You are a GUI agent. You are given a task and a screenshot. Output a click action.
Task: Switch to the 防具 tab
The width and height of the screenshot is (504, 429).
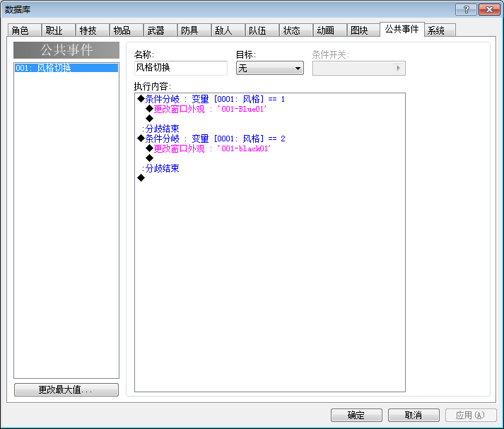[x=194, y=30]
